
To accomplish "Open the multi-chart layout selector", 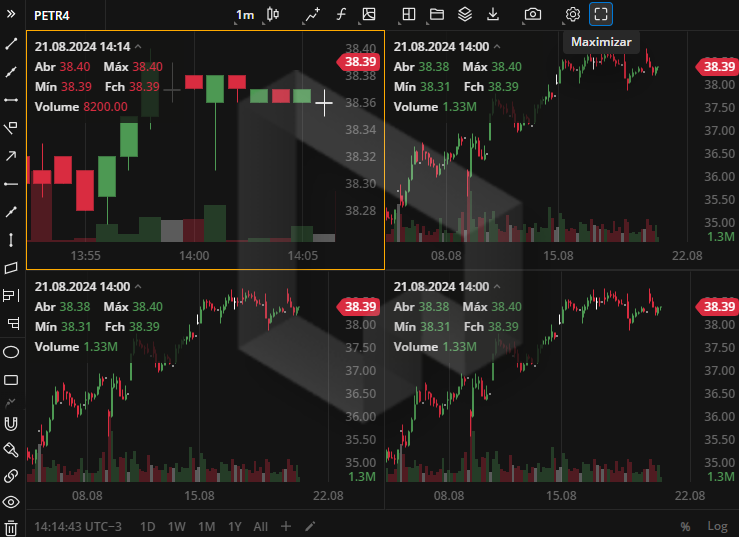I will [408, 15].
